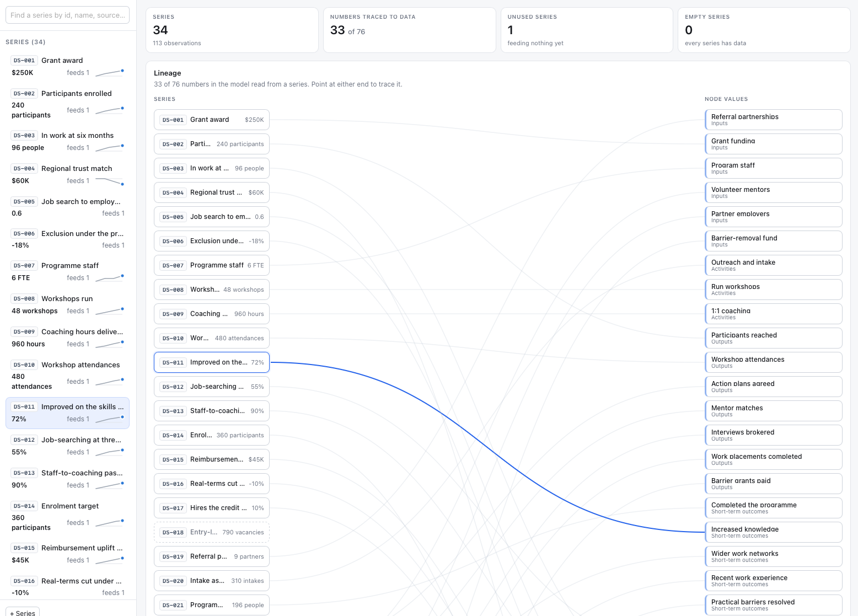Select Barrier-removal fund node

[774, 241]
